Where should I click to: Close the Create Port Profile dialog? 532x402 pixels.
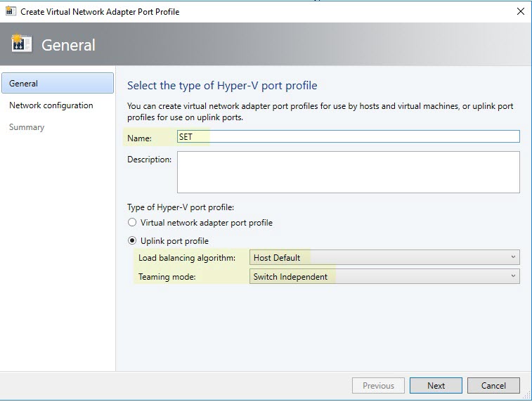[x=521, y=11]
